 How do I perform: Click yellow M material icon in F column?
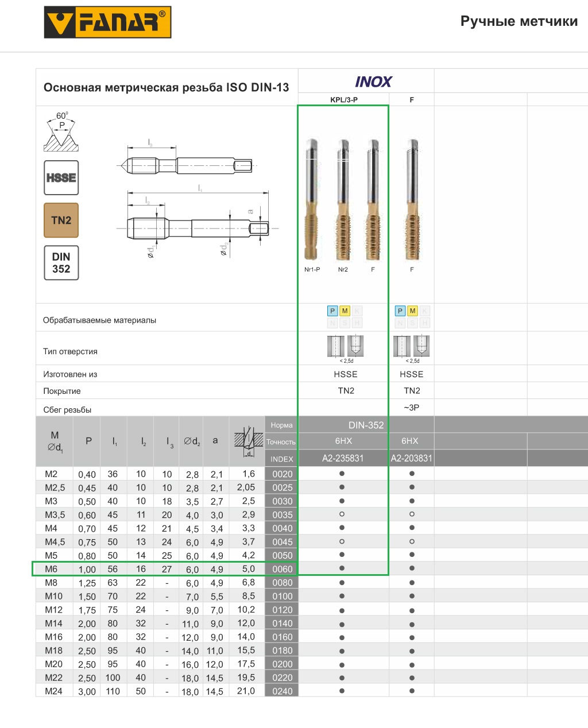[x=412, y=311]
